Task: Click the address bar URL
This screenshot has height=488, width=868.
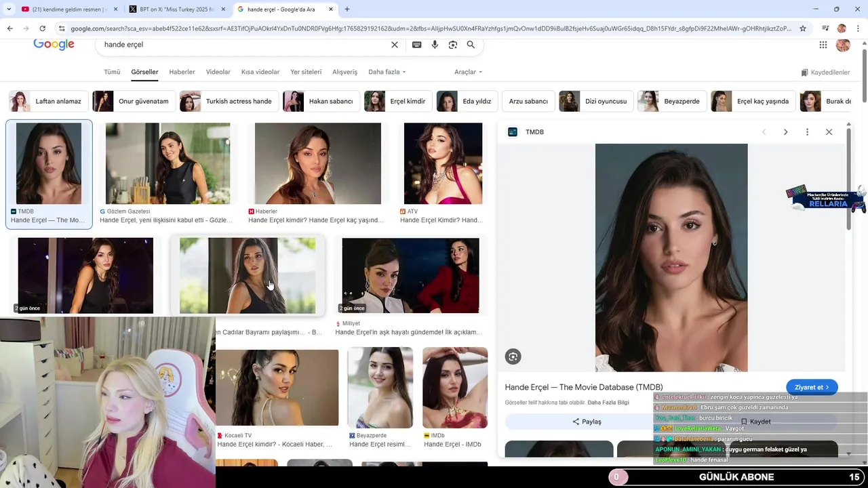Action: [x=431, y=28]
